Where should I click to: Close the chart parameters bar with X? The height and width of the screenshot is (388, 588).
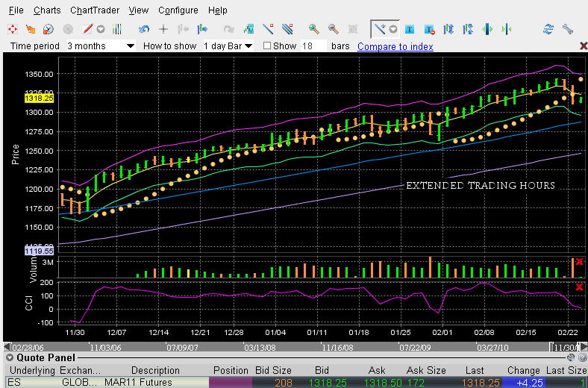(x=584, y=46)
